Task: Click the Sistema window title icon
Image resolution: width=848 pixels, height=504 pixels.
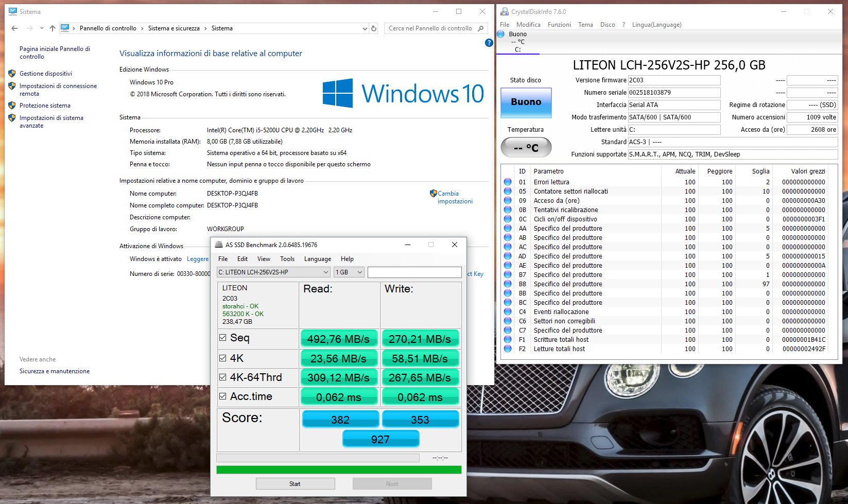Action: coord(13,11)
